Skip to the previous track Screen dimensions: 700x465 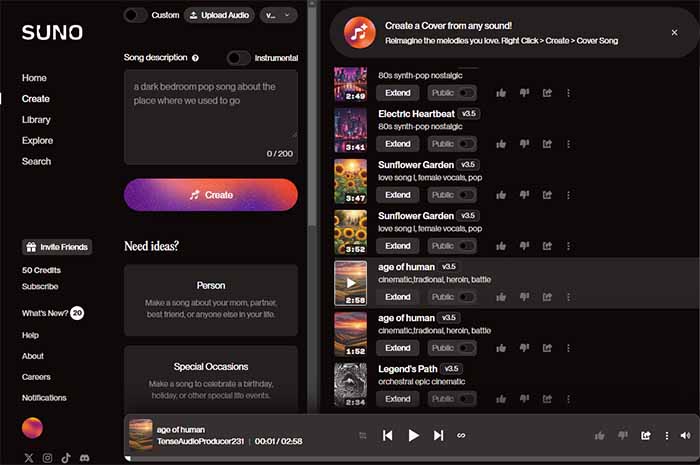(x=388, y=436)
